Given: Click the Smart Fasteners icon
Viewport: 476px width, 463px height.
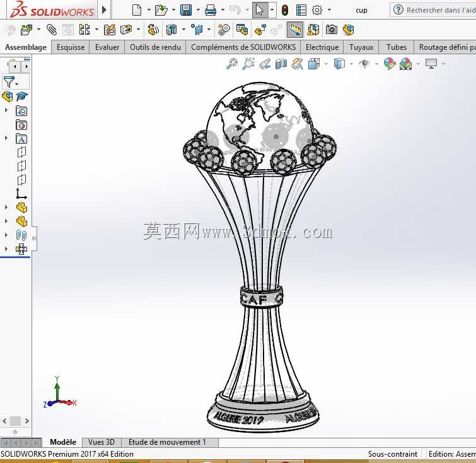Looking at the screenshot, I should (x=110, y=30).
